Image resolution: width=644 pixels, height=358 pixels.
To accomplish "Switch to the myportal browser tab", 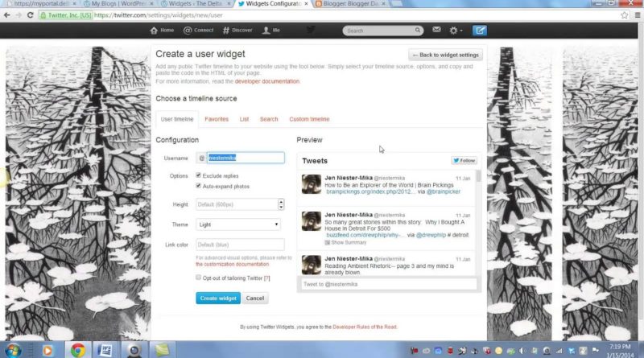I will [40, 4].
